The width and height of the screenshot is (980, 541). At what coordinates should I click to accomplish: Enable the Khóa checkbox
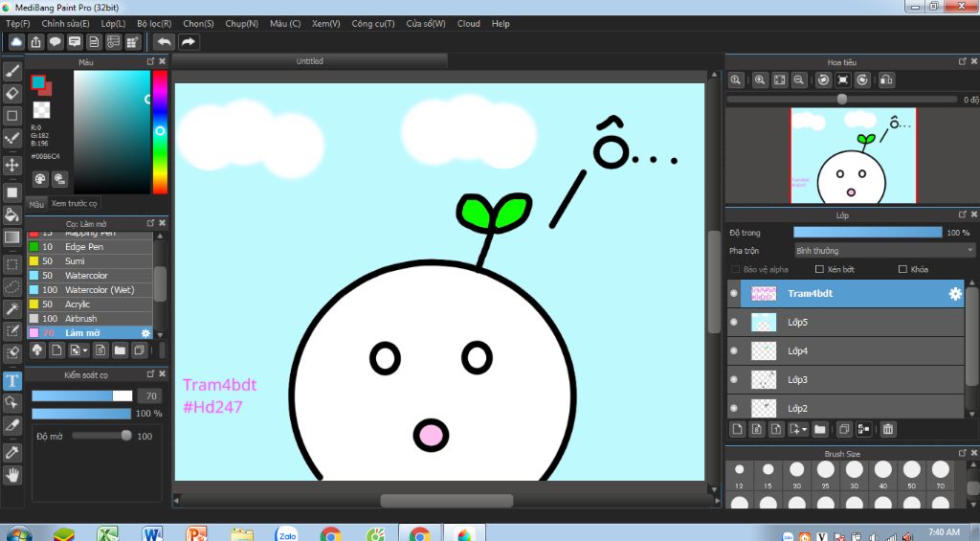point(902,269)
